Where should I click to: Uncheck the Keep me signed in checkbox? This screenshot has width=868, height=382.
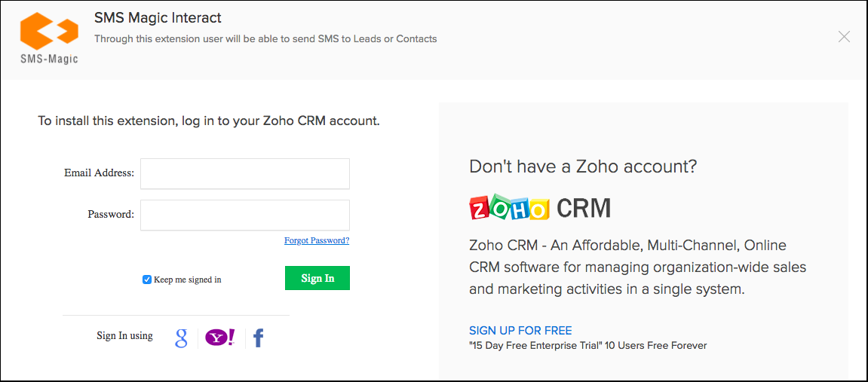[x=147, y=280]
